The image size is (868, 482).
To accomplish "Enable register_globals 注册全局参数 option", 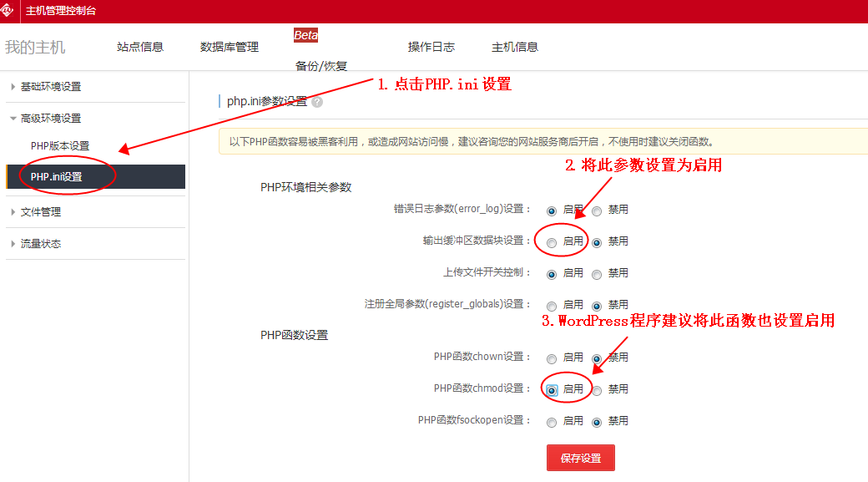I will [552, 306].
